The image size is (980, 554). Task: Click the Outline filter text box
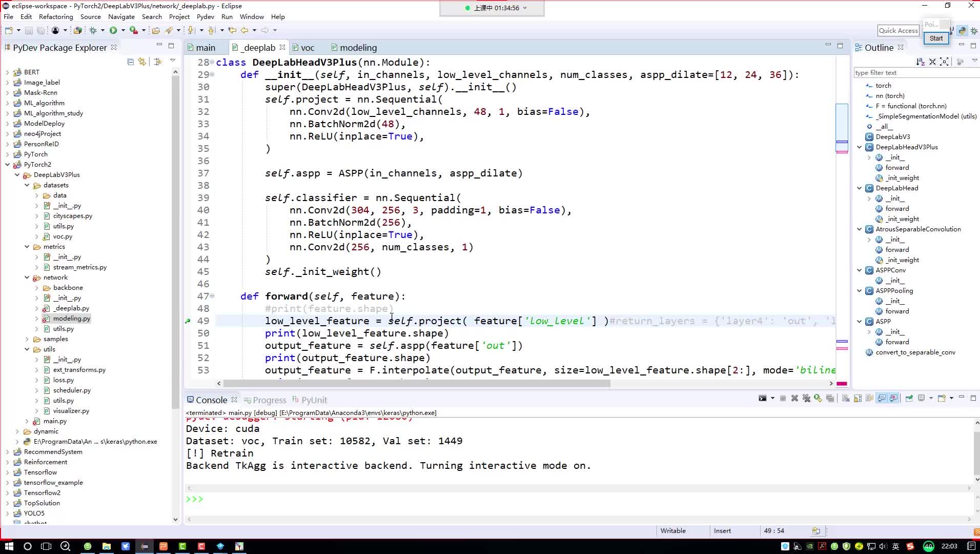pyautogui.click(x=916, y=73)
